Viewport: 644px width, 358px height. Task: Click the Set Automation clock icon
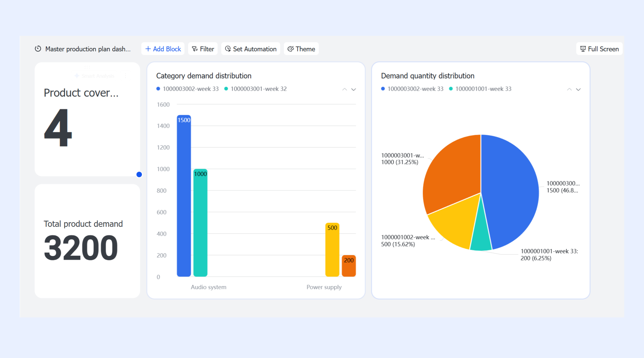(x=228, y=49)
